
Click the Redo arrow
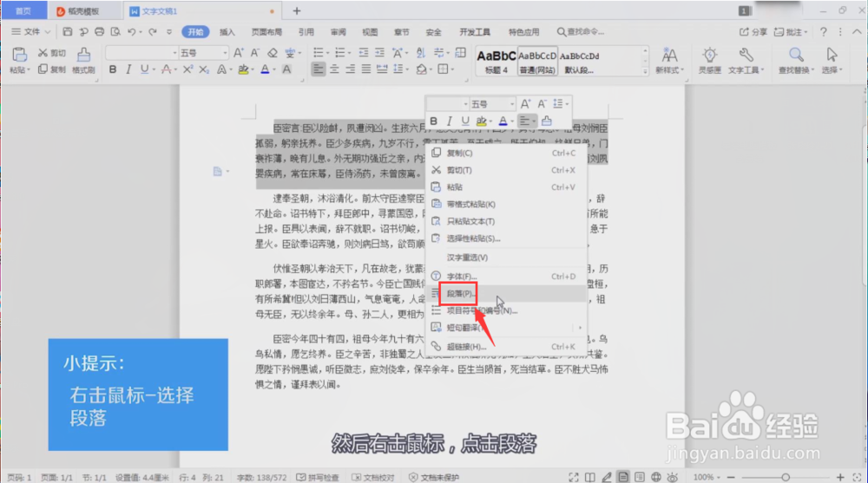(x=152, y=32)
